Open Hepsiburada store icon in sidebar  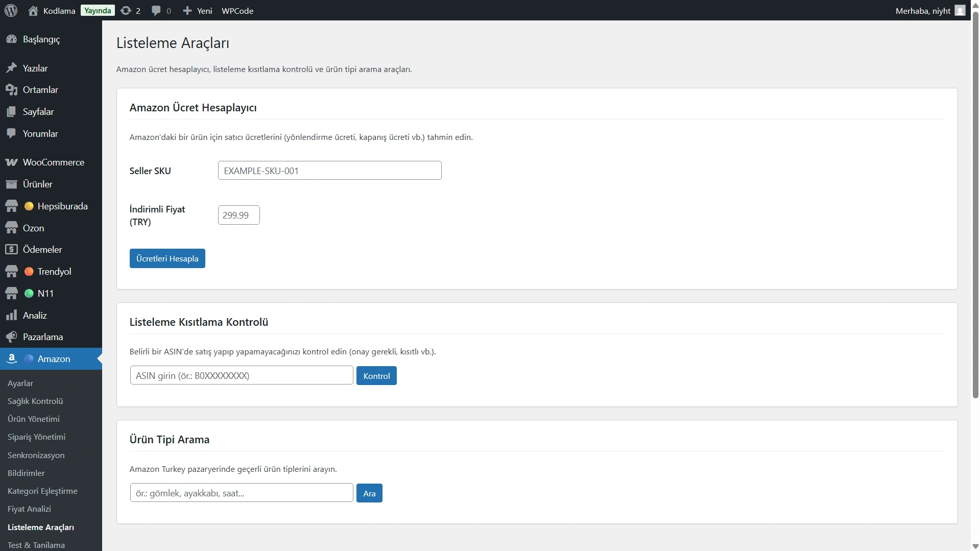pos(11,206)
